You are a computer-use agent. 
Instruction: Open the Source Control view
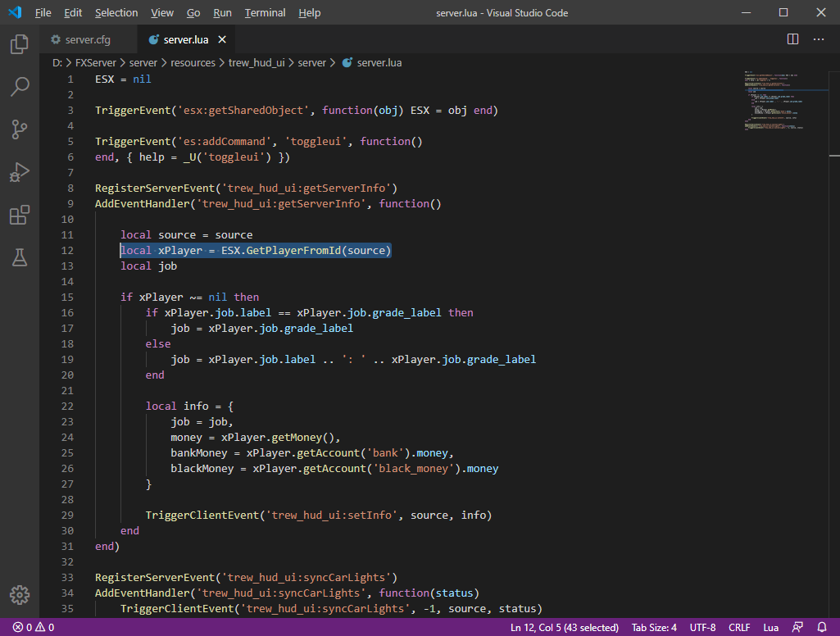point(20,129)
